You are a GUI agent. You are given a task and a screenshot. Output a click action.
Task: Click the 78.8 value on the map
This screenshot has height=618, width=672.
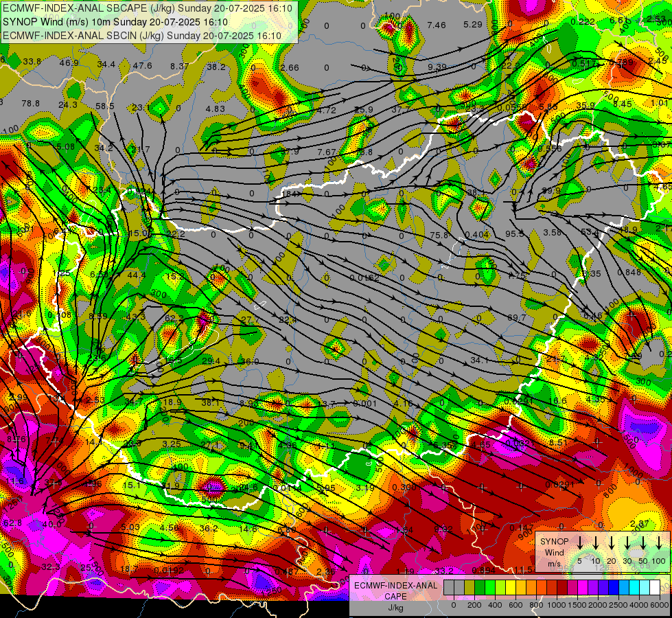point(30,104)
